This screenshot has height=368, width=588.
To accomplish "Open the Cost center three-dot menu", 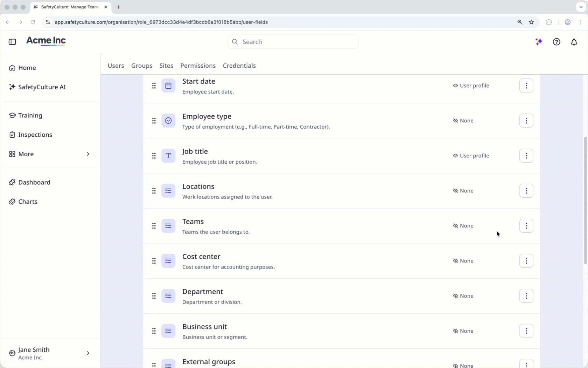I will pyautogui.click(x=526, y=261).
